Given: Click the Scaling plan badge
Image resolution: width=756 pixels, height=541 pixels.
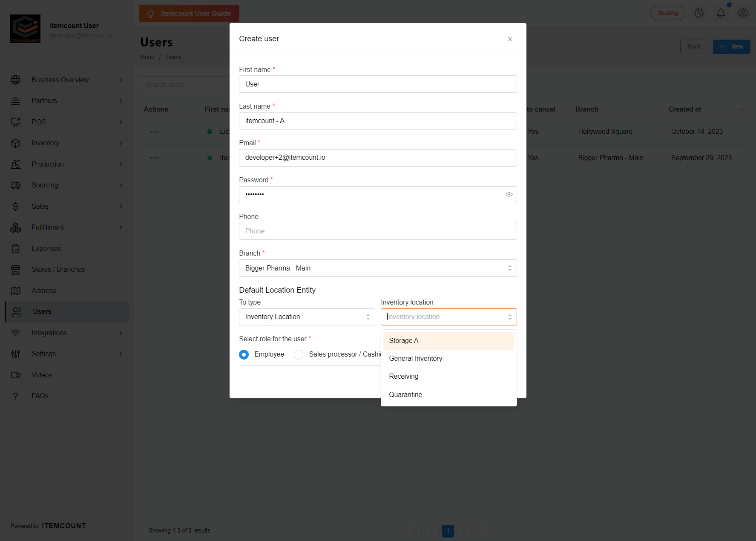Looking at the screenshot, I should (x=667, y=13).
